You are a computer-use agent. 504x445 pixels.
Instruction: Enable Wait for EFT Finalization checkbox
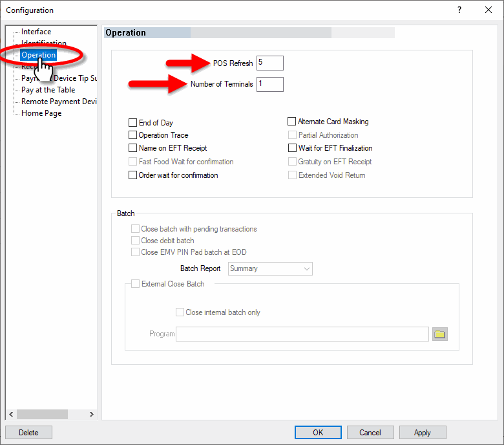coord(292,148)
